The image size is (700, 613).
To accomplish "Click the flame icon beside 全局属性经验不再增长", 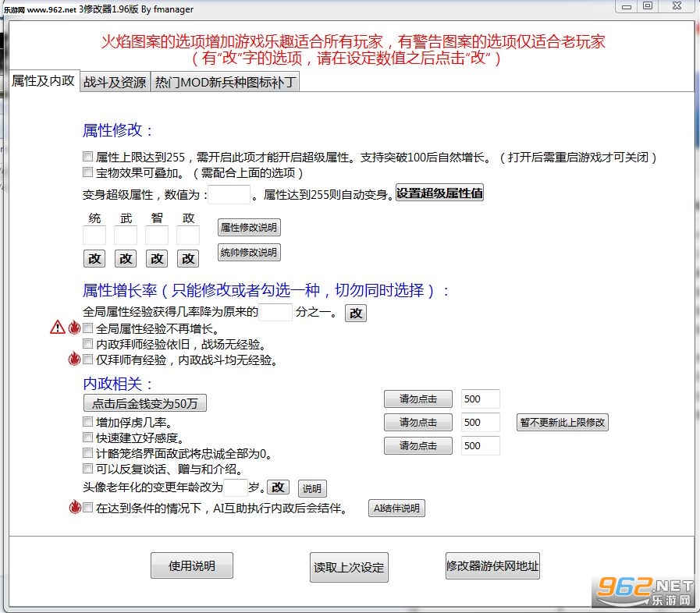I will [75, 328].
